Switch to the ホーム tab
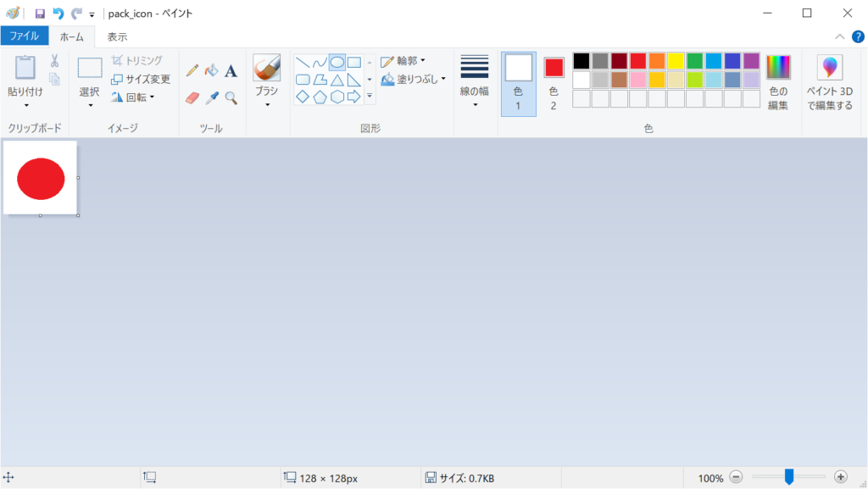Viewport: 868px width, 489px height. point(71,36)
